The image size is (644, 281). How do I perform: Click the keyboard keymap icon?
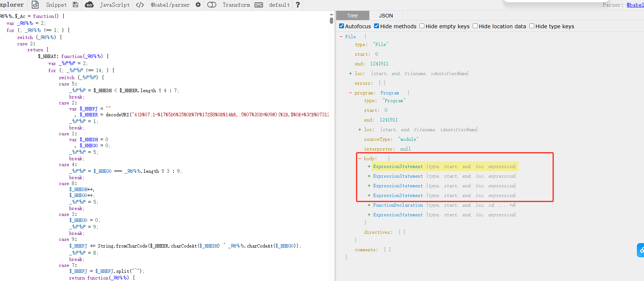259,5
